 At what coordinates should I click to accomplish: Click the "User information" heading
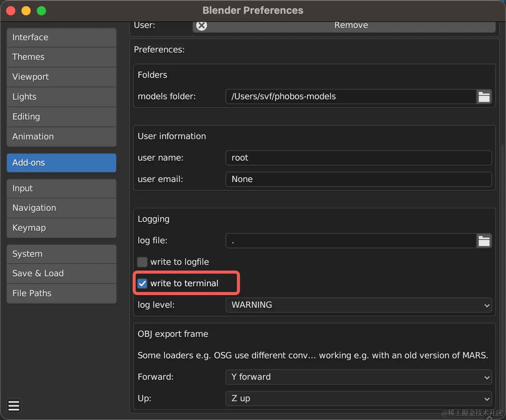pyautogui.click(x=172, y=136)
